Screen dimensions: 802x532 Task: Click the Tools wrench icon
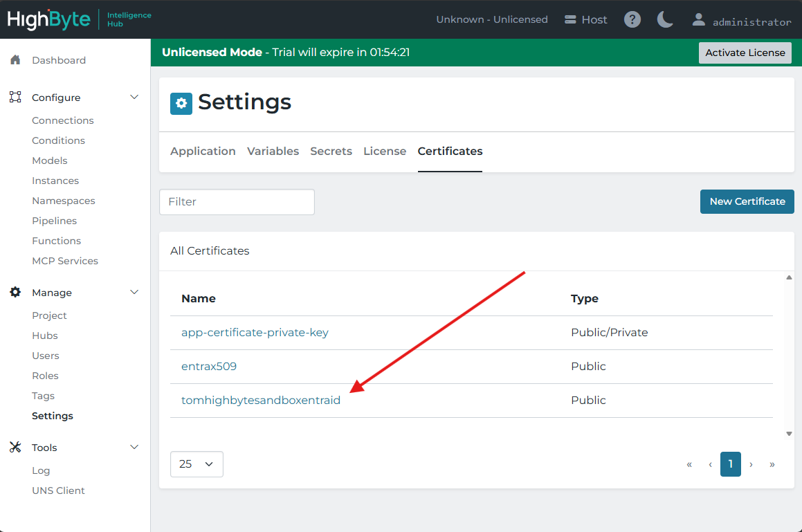(15, 448)
